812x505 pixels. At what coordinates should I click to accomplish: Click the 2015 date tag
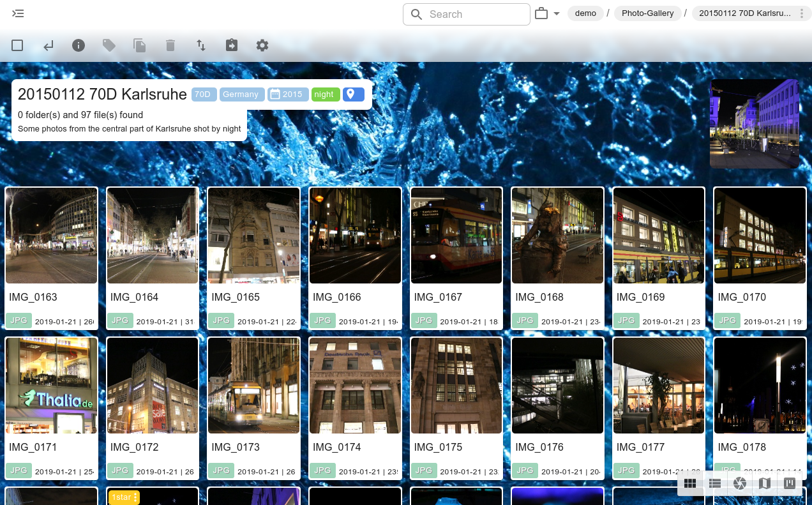pyautogui.click(x=287, y=94)
